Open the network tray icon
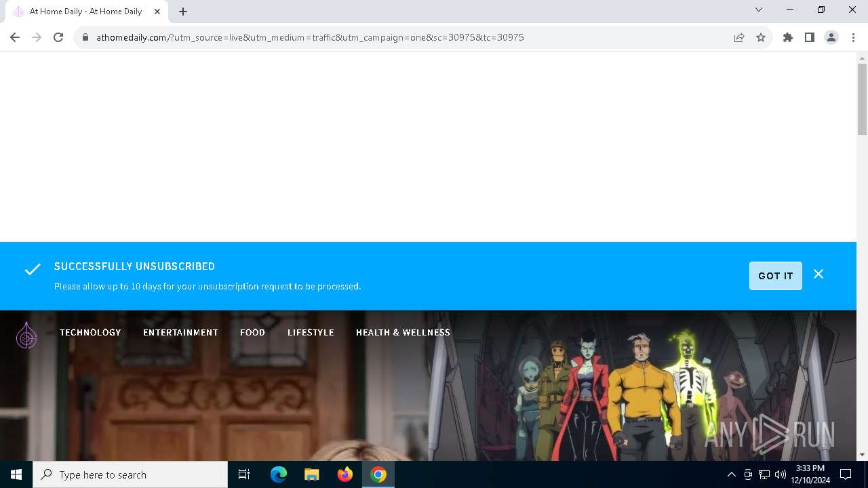The height and width of the screenshot is (488, 868). (764, 474)
